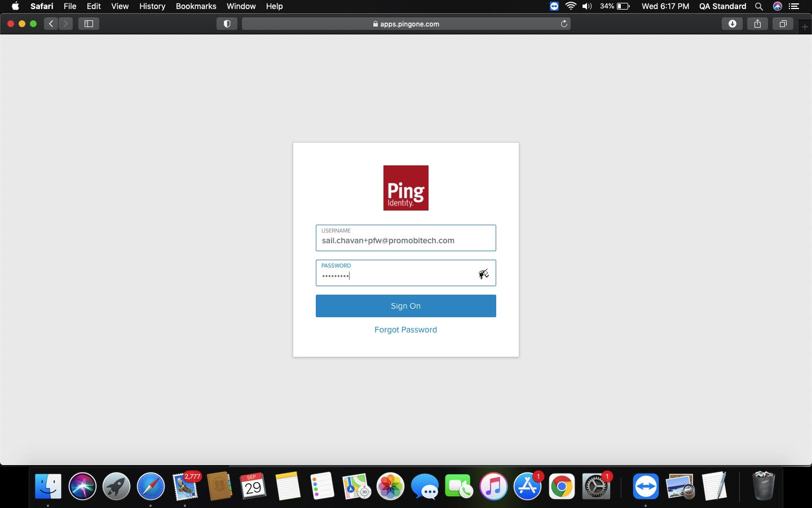Open the Apple menu
Image resolution: width=812 pixels, height=508 pixels.
tap(15, 6)
